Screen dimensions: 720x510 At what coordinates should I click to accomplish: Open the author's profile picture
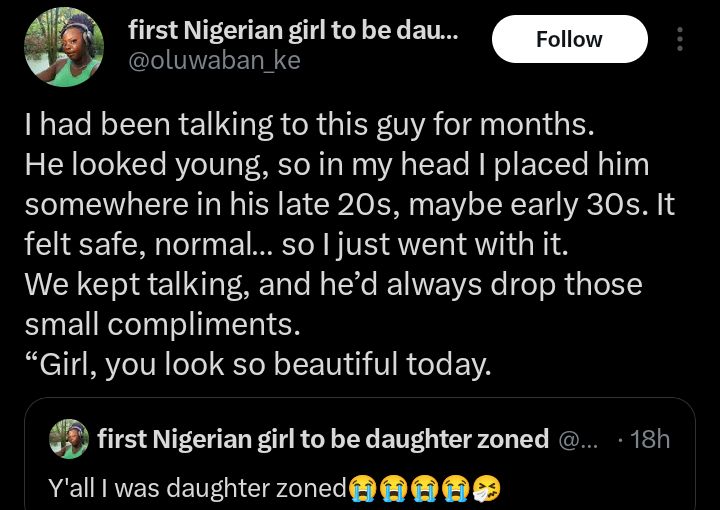[62, 46]
